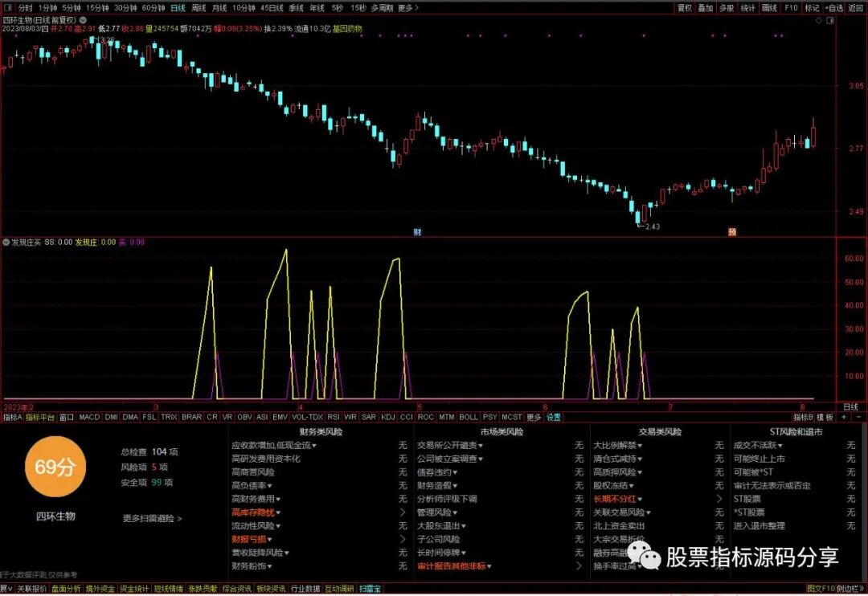
Task: Select the VOL-TDX indicator
Action: (307, 417)
